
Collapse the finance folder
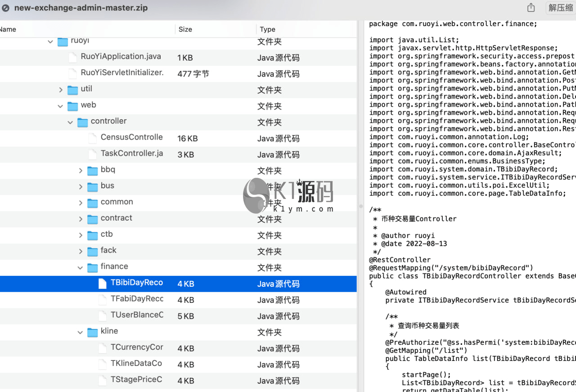(x=80, y=268)
